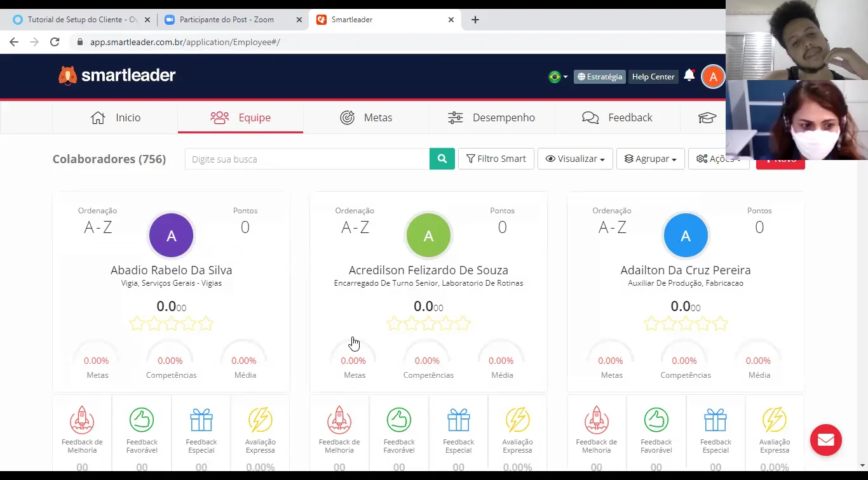Open Acredilson Felizardo De Souza's green avatar
This screenshot has height=480, width=868.
[x=428, y=236]
